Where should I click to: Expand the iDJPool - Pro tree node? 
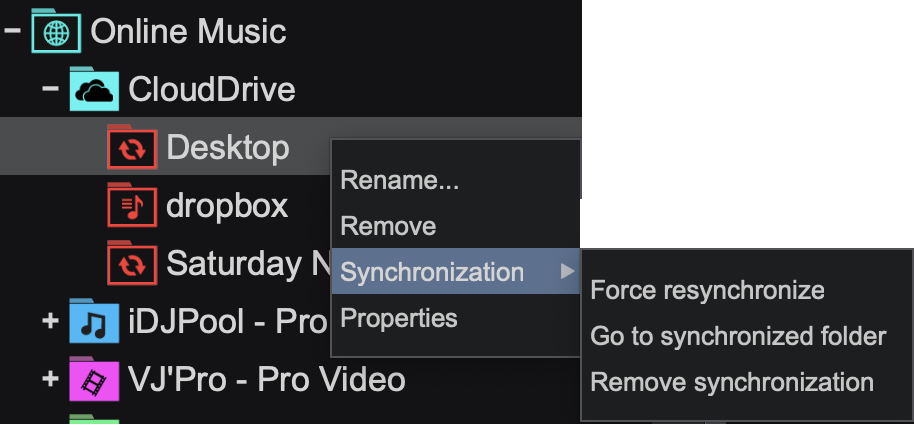coord(50,322)
